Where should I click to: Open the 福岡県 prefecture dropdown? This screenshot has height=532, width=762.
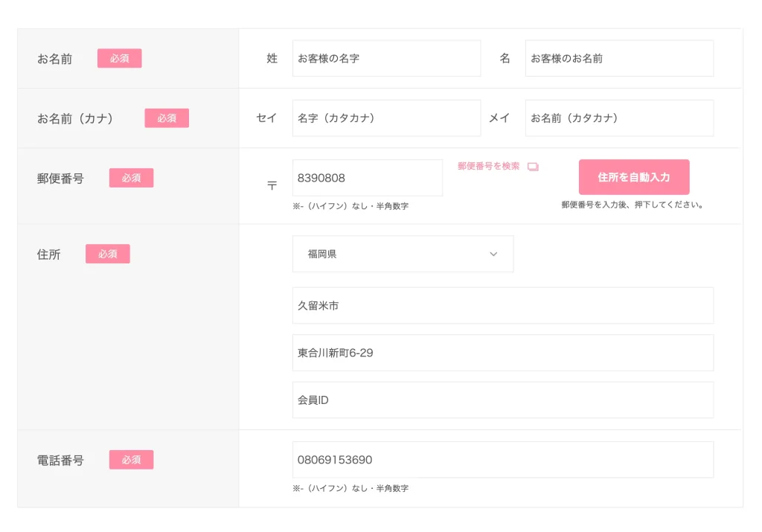pyautogui.click(x=403, y=254)
